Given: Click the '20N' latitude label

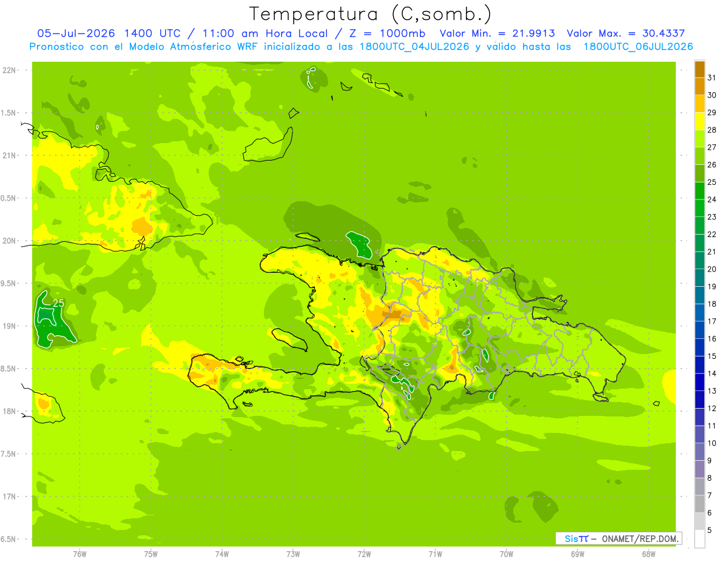Looking at the screenshot, I should coord(9,241).
